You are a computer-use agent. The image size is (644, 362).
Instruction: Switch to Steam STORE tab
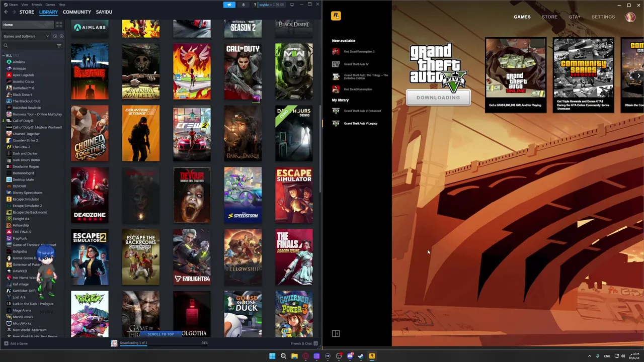(27, 12)
